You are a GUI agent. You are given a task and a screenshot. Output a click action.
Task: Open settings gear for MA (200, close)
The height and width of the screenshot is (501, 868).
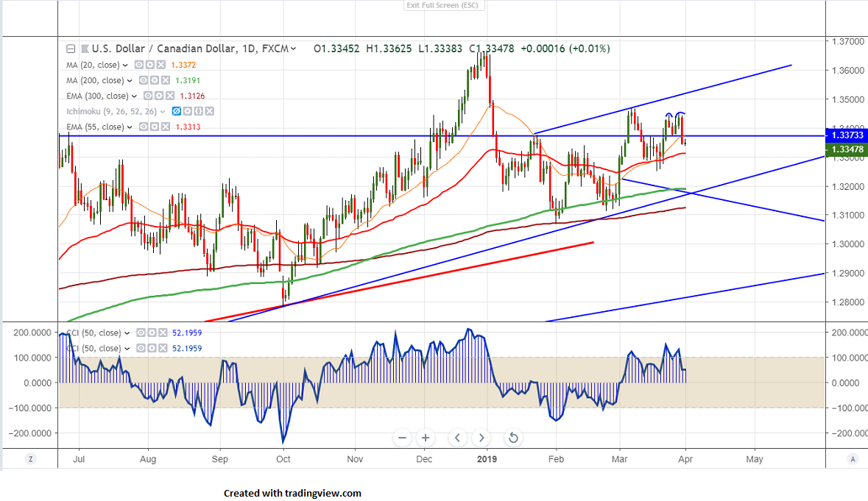click(x=155, y=80)
